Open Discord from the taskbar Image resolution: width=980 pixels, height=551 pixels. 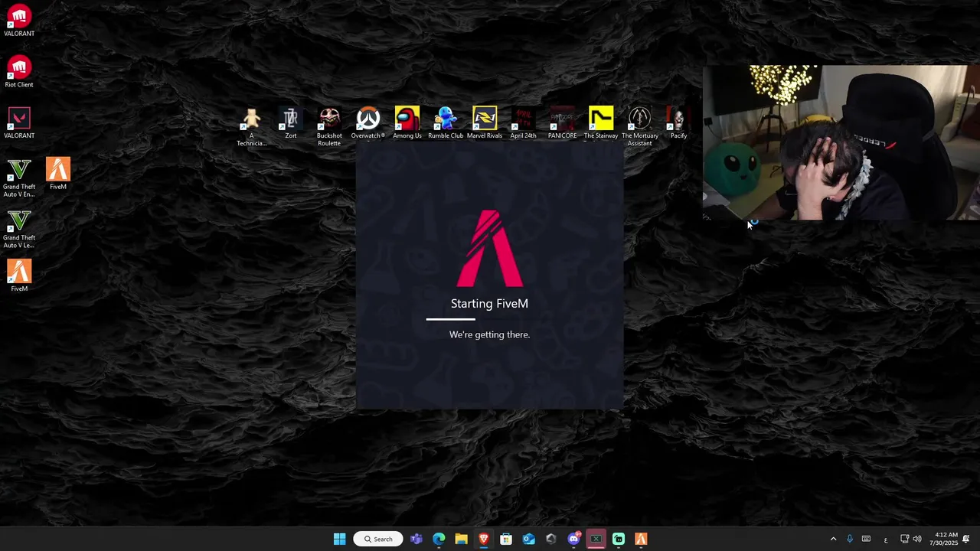[573, 539]
